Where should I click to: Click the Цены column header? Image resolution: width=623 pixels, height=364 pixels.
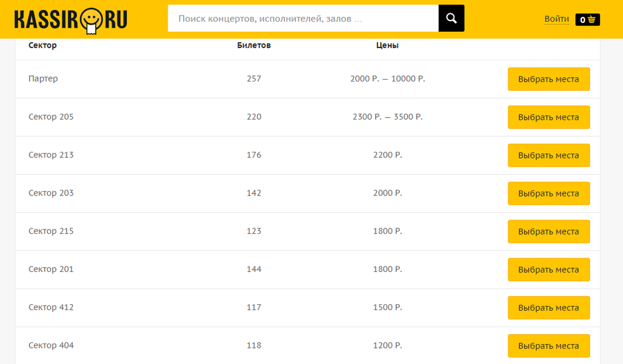[387, 45]
